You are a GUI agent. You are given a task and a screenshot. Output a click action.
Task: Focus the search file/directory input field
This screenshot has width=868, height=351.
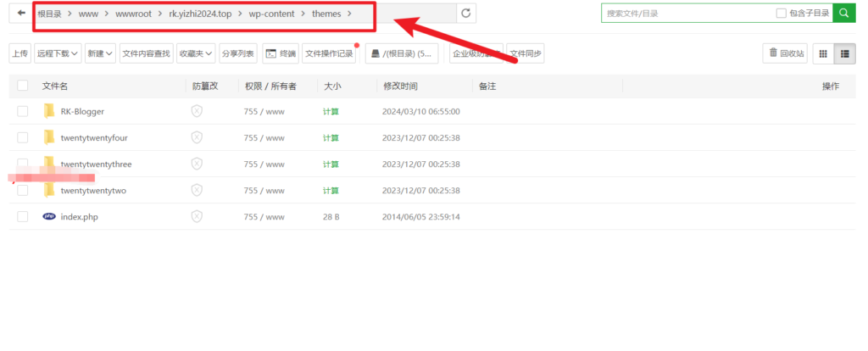(689, 14)
